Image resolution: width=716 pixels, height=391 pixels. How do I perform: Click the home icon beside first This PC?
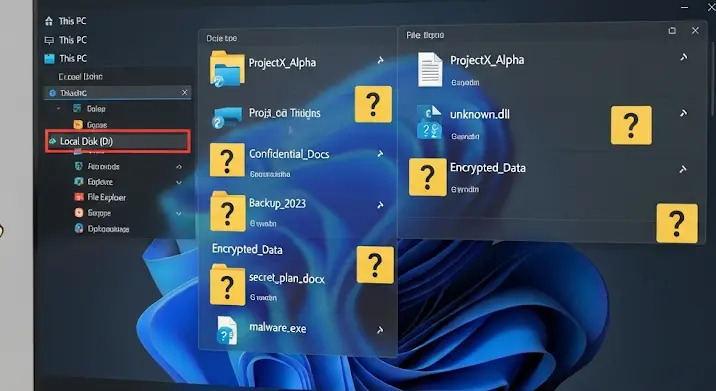49,21
